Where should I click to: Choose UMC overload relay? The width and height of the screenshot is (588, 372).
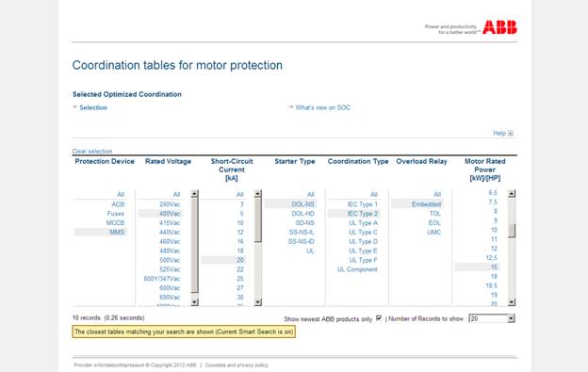[433, 233]
